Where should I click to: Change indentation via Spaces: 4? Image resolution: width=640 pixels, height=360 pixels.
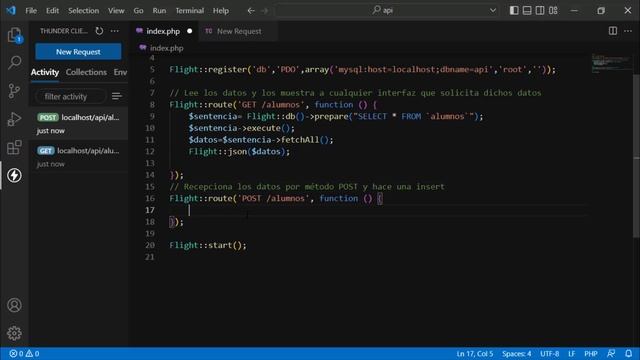point(517,353)
